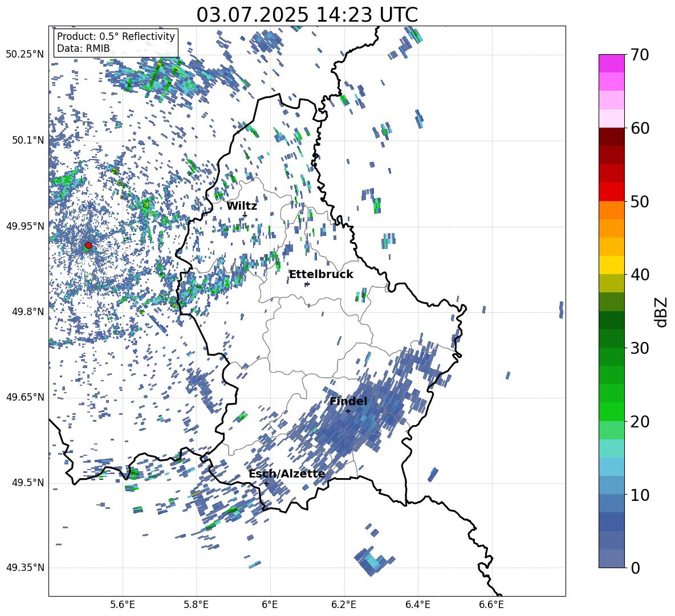
Task: Click the Ettelbruck location cross marker
Action: 307,284
